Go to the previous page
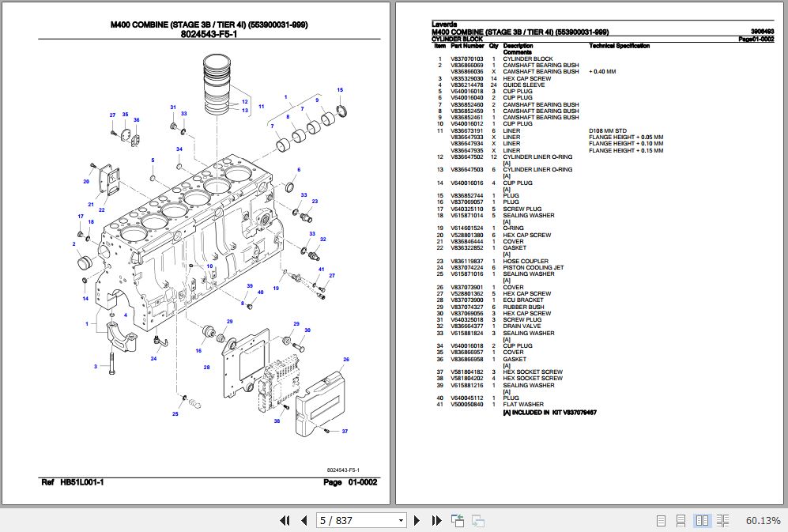Image resolution: width=788 pixels, height=532 pixels. click(304, 520)
